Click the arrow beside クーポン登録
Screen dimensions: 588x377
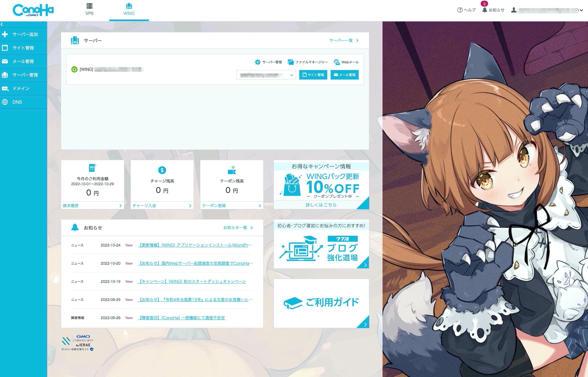click(260, 206)
